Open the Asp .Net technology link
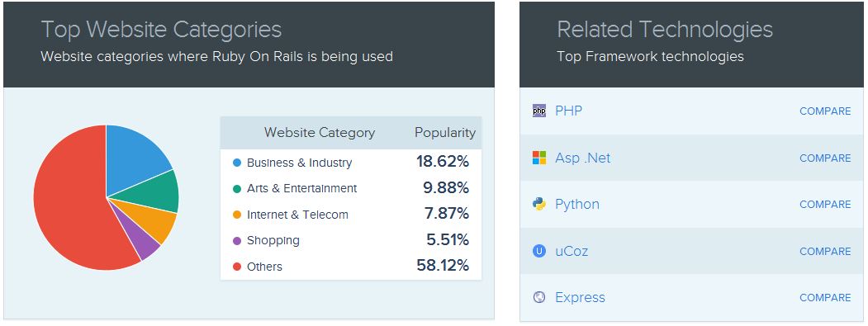The image size is (868, 326). click(x=582, y=158)
